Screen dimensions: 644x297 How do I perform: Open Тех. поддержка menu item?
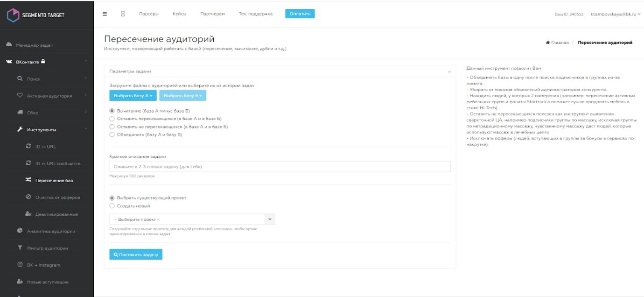coord(255,14)
